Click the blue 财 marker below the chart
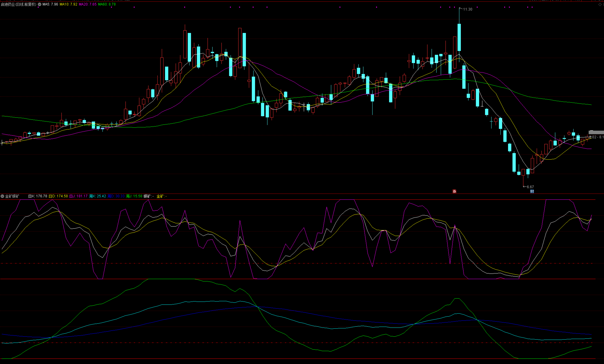The height and width of the screenshot is (364, 604). (x=532, y=191)
